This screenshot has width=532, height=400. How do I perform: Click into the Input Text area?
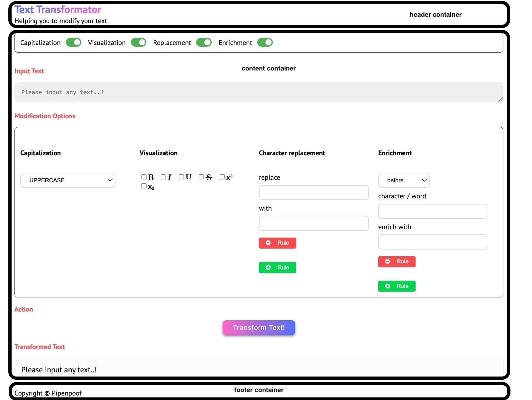(259, 92)
